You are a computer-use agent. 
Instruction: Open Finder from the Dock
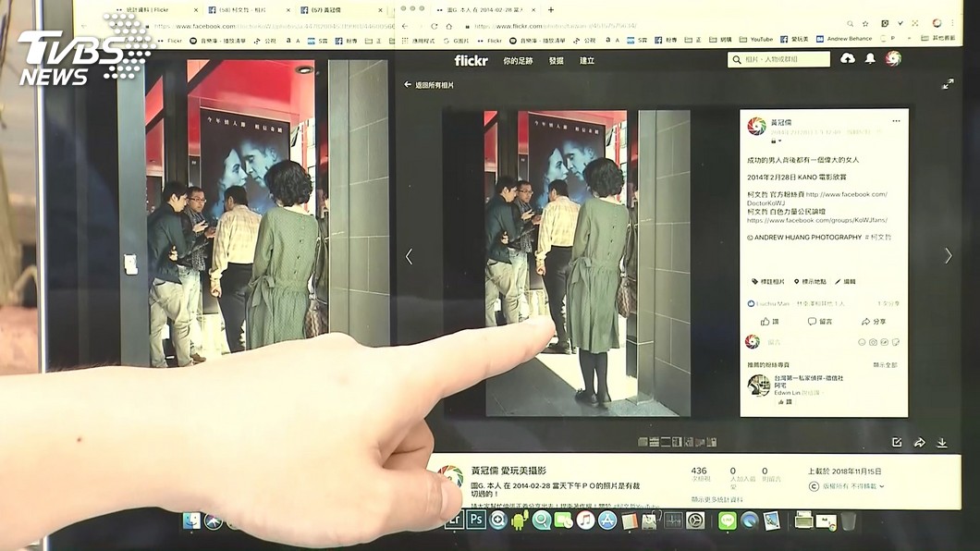pyautogui.click(x=192, y=521)
